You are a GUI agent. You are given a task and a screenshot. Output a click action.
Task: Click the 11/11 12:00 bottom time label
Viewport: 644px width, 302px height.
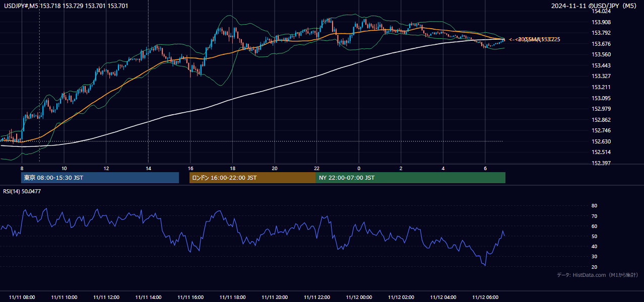pyautogui.click(x=106, y=297)
